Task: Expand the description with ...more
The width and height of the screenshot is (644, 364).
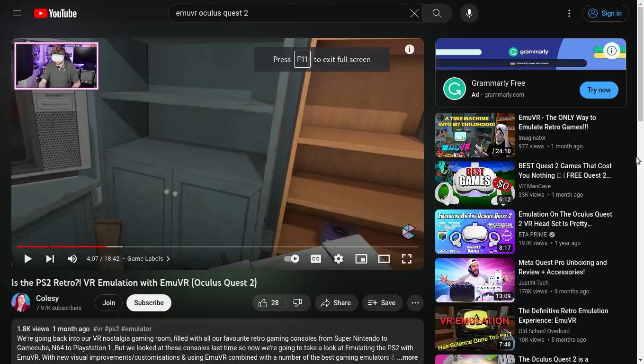Action: pos(407,357)
